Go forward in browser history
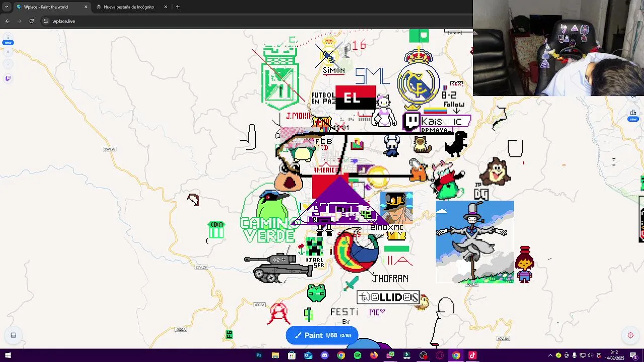 coord(19,21)
